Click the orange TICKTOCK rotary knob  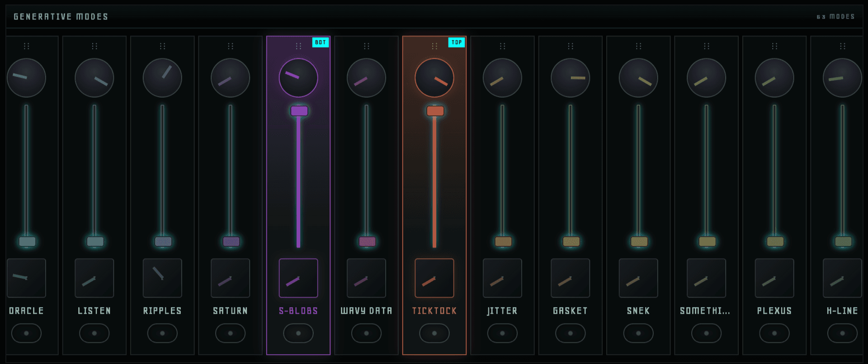434,78
